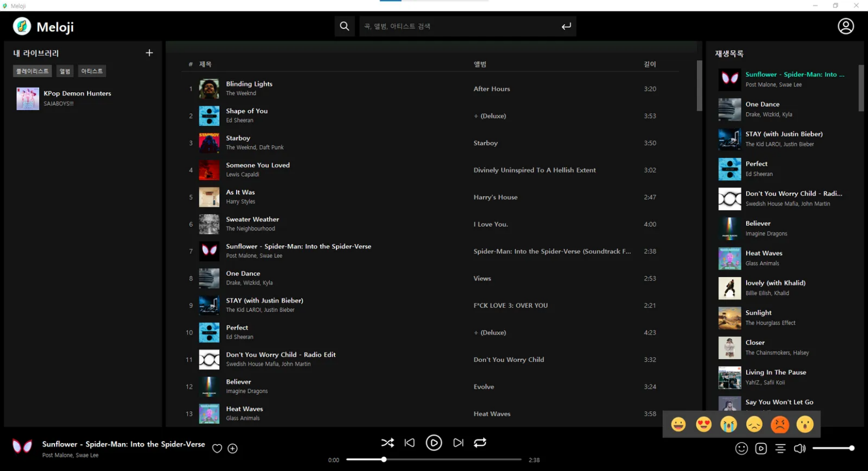Sort by the 길이 column header
This screenshot has height=471, width=868.
(650, 64)
